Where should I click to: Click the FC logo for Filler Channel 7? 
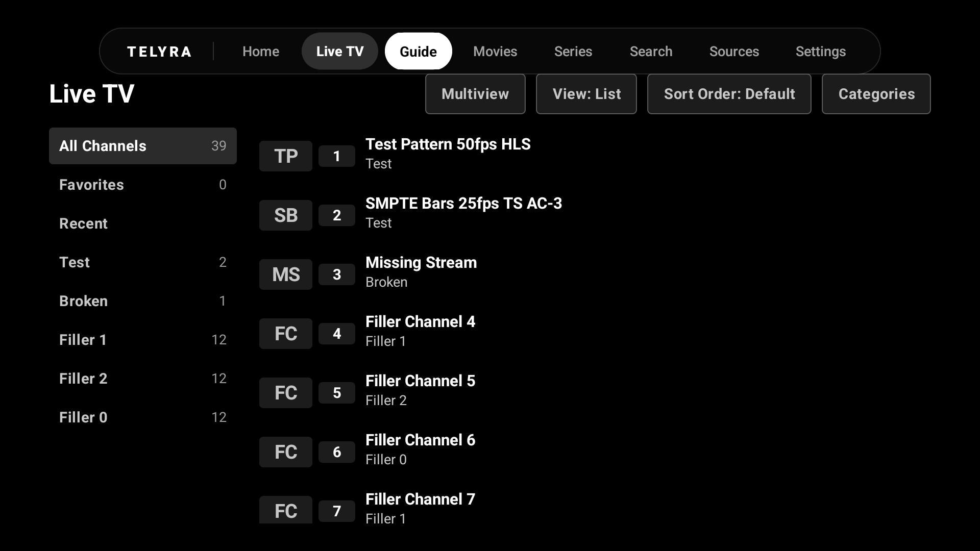click(x=286, y=510)
